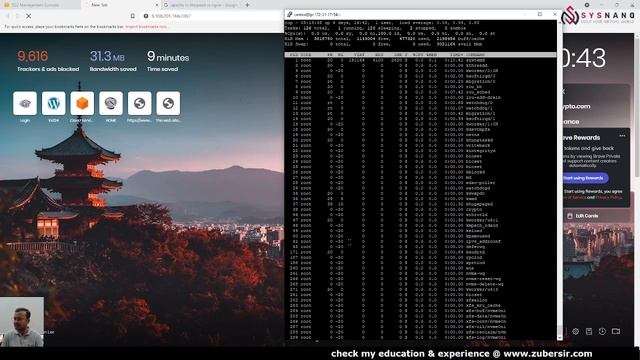Open Brave Talk camera icon
The height and width of the screenshot is (360, 640).
pos(616,331)
